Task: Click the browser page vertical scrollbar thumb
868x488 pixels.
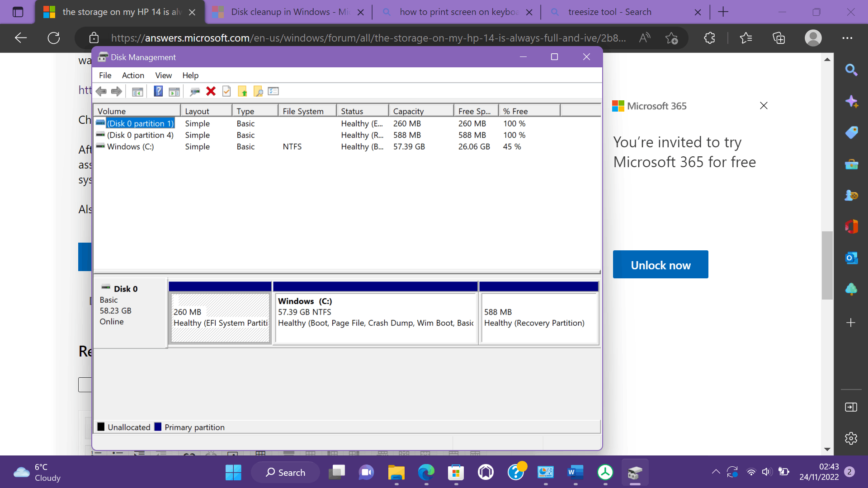Action: (827, 265)
